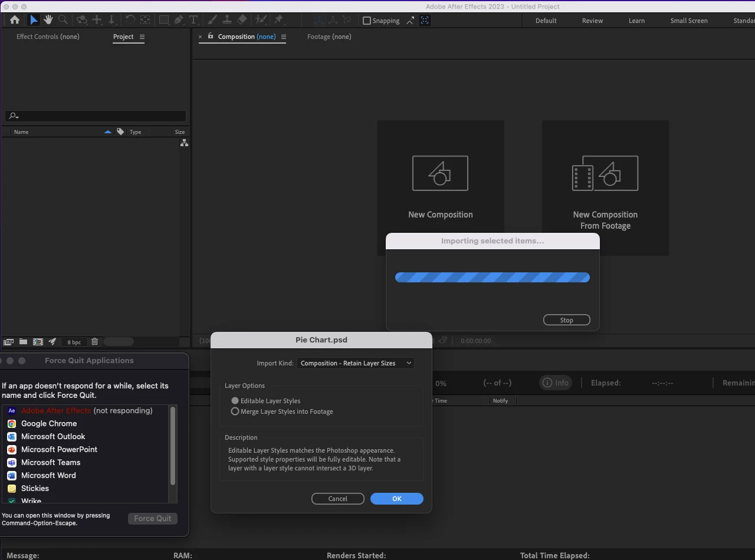This screenshot has height=560, width=755.
Task: Open the Import Kind dropdown
Action: pyautogui.click(x=356, y=363)
